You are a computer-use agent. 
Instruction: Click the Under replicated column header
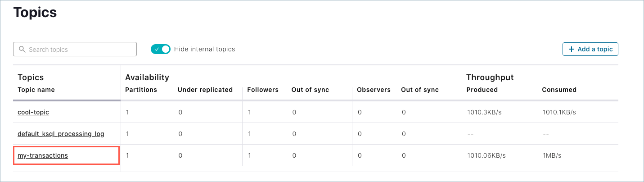click(x=205, y=90)
